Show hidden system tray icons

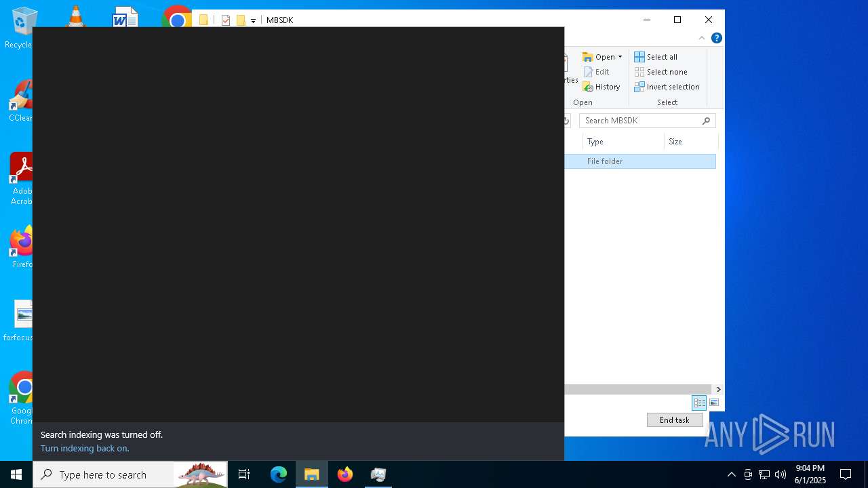pos(731,474)
